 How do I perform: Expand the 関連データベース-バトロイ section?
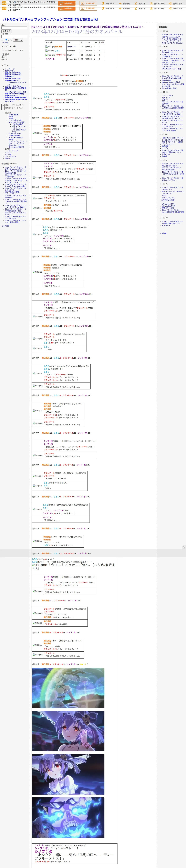[x=3, y=105]
